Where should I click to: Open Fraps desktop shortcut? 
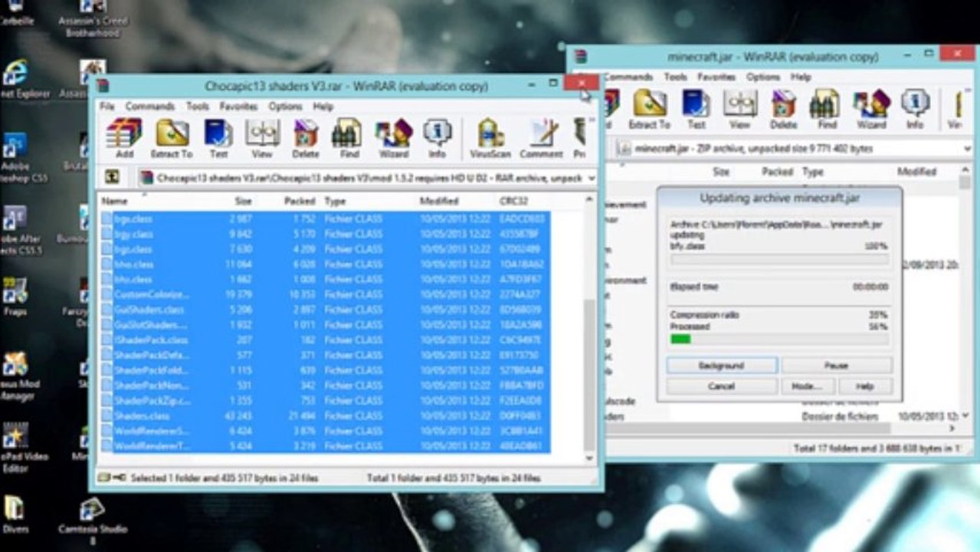coord(15,297)
